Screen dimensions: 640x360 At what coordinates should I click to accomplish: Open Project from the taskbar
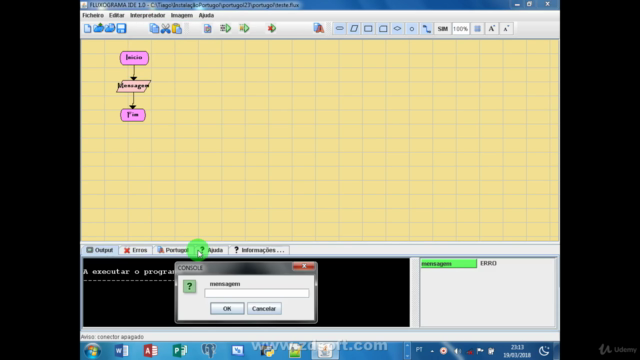tap(180, 351)
